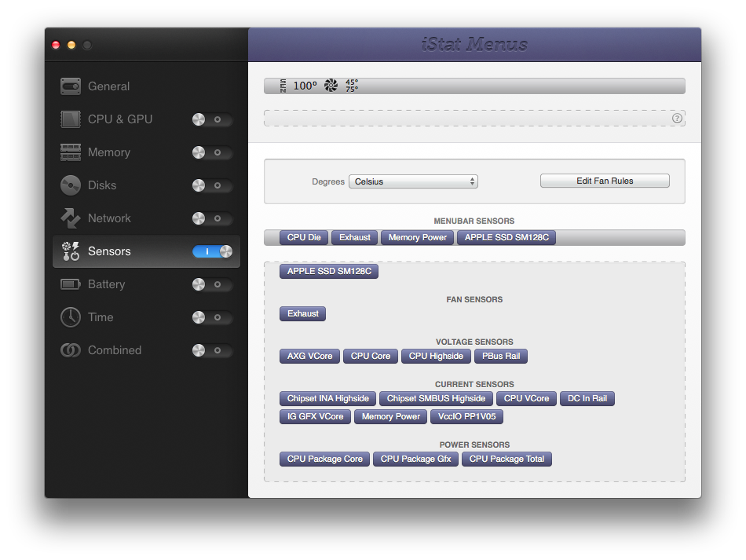This screenshot has height=560, width=746.
Task: Select the VccIO PP1V05 sensor
Action: 466,416
